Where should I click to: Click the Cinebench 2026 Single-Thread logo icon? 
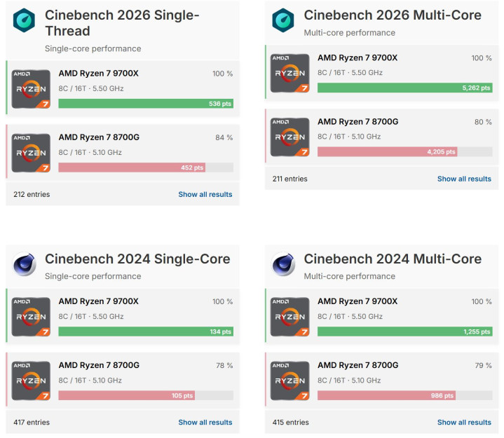(25, 21)
